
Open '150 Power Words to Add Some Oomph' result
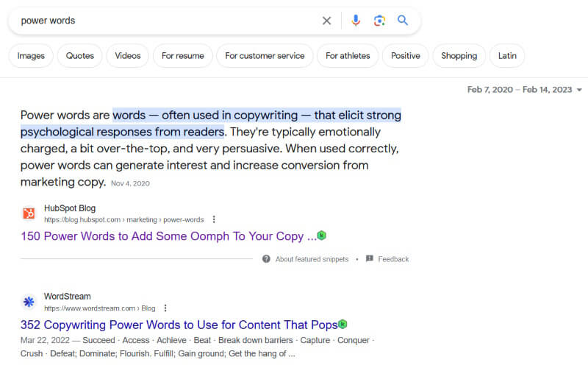(168, 236)
